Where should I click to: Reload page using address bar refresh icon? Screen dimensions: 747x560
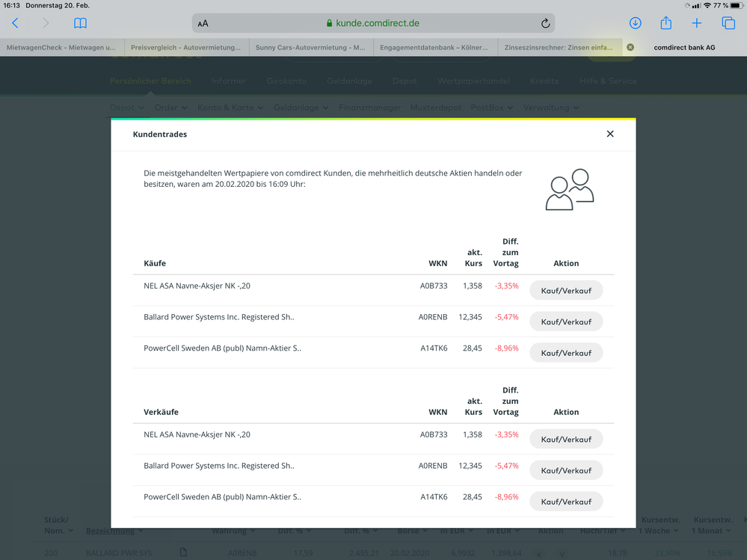point(545,23)
